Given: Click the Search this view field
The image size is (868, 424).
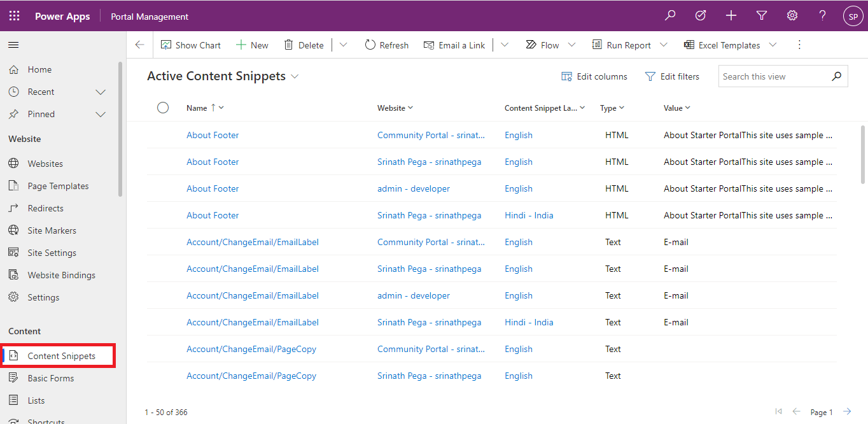Looking at the screenshot, I should click(774, 76).
